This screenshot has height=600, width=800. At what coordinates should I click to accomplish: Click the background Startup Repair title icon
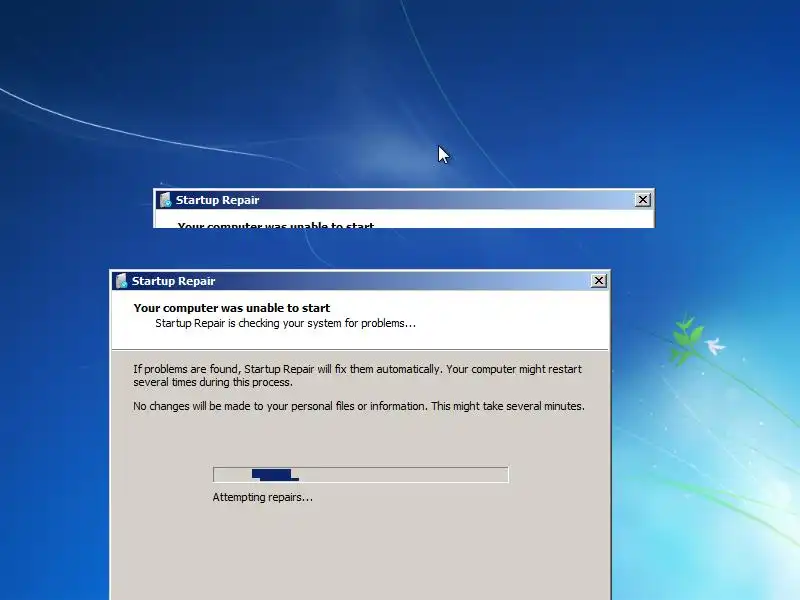coord(165,200)
